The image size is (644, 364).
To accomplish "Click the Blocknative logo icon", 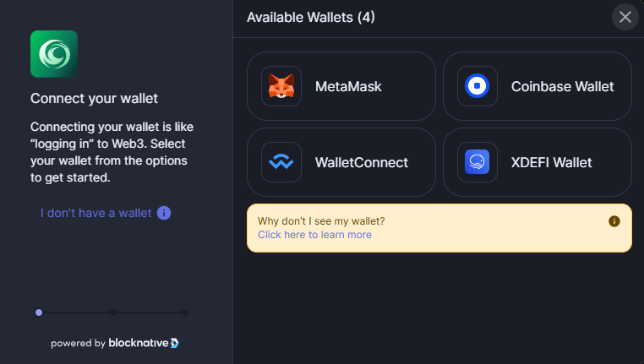I will [x=175, y=343].
